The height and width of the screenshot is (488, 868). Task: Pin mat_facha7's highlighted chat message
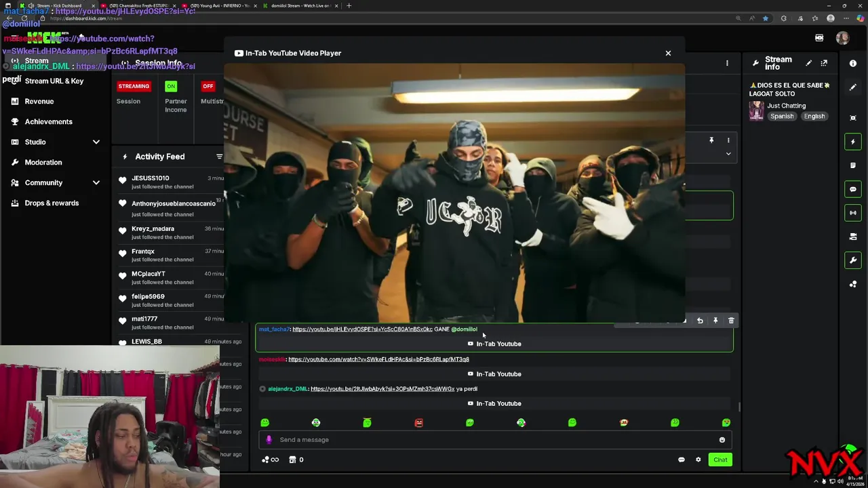[715, 321]
